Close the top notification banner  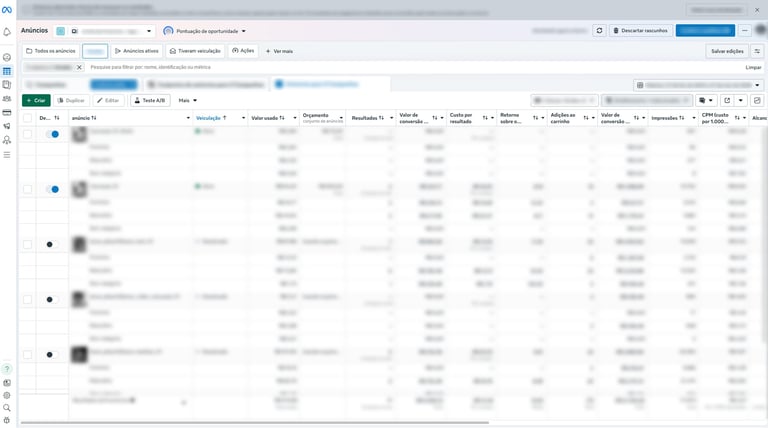tap(757, 10)
